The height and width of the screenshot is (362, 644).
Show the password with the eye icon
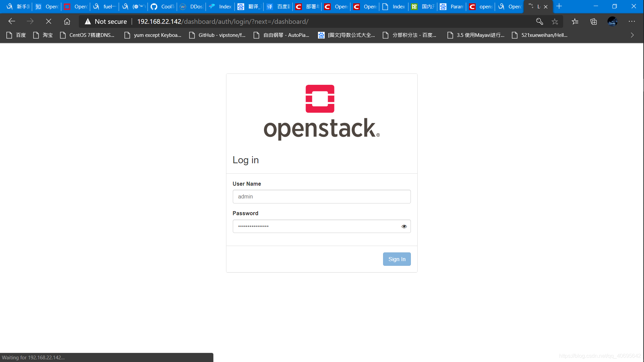[404, 226]
